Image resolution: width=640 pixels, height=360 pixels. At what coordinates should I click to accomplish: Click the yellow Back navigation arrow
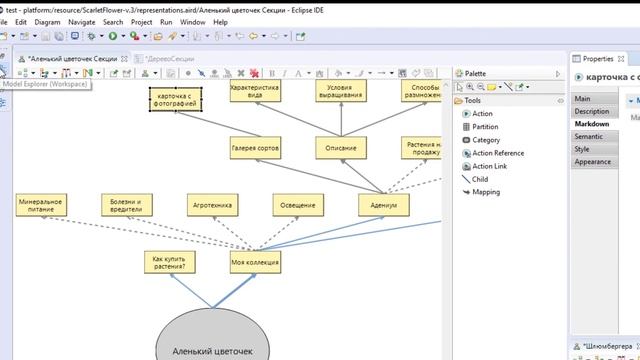(x=253, y=36)
